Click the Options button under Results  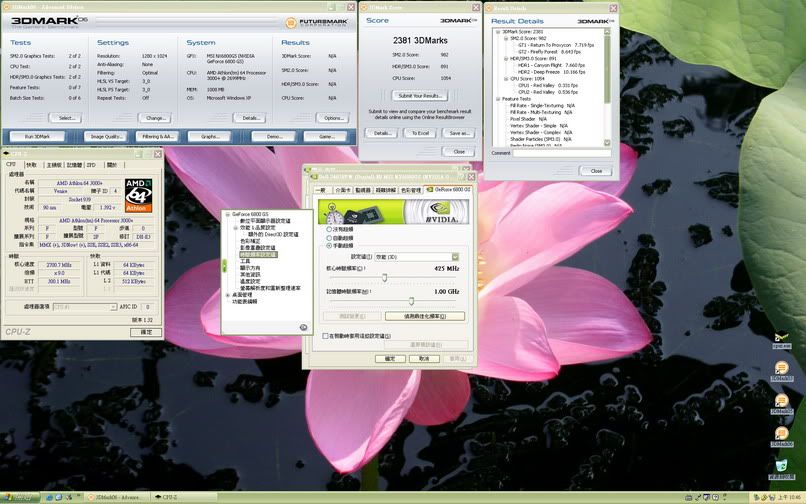click(333, 118)
